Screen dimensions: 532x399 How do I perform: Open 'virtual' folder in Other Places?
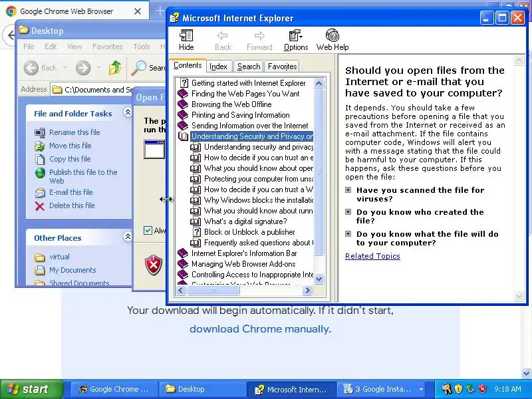click(59, 257)
